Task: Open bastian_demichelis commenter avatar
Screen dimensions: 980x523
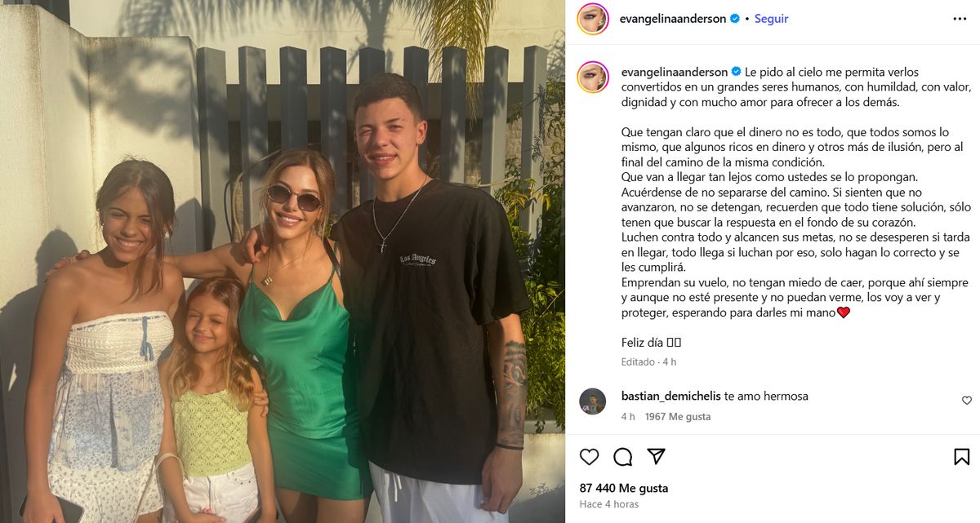Action: tap(593, 401)
